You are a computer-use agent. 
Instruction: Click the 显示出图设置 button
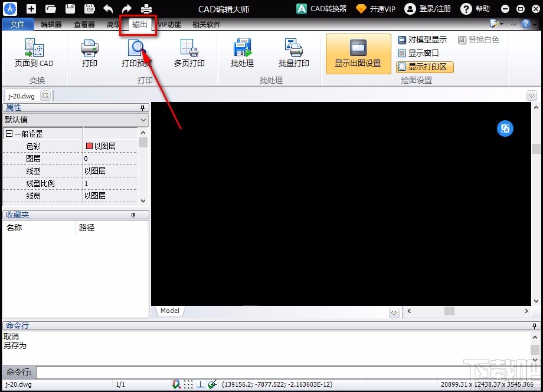coord(357,54)
